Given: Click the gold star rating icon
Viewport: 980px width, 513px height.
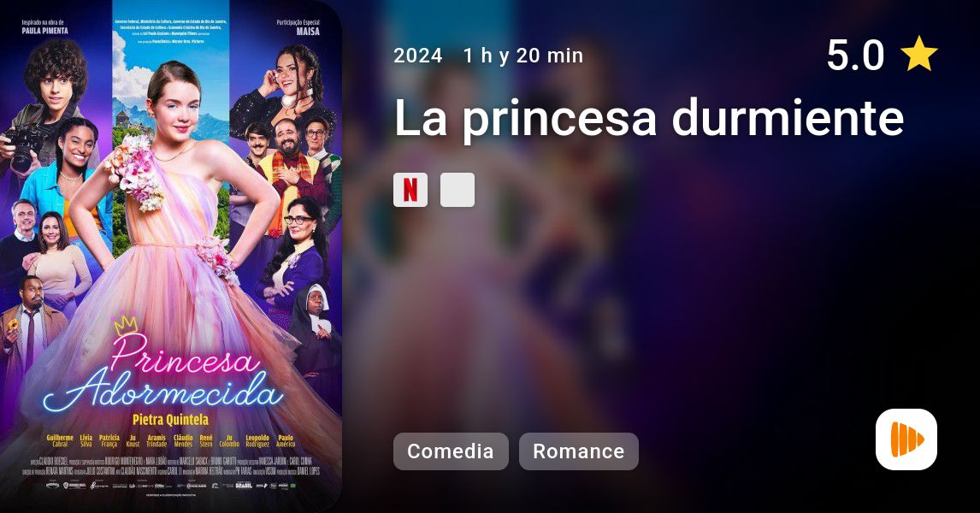Looking at the screenshot, I should [x=918, y=54].
